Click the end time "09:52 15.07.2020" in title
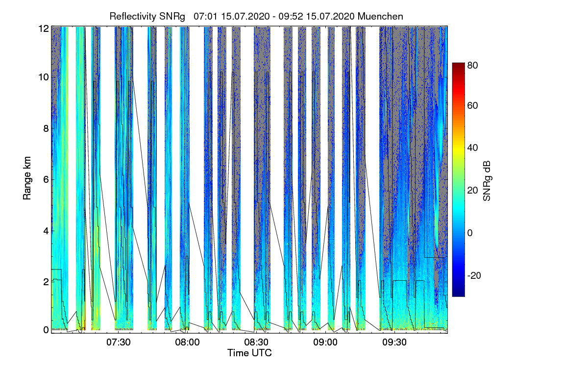Viewport: 588px width, 392px height. (318, 16)
